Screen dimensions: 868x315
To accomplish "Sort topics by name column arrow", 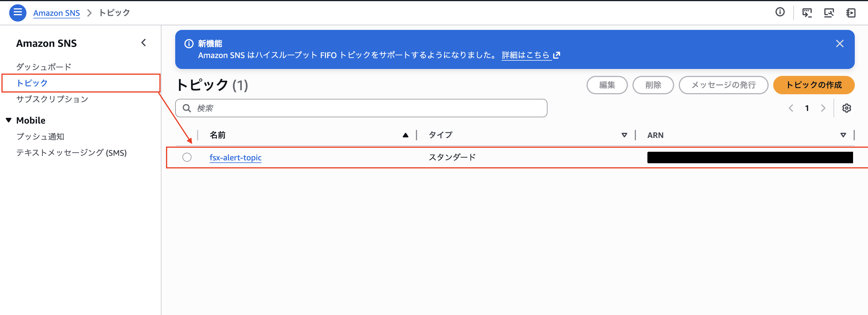I will coord(405,135).
